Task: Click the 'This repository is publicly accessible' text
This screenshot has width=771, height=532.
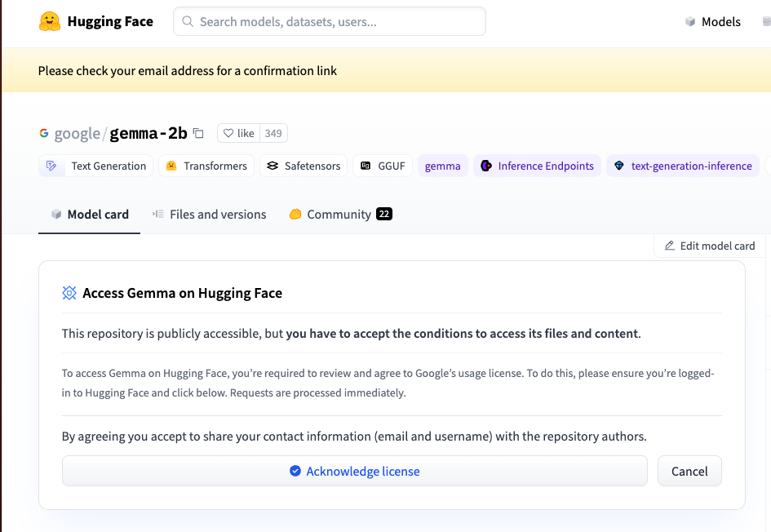Action: [351, 334]
